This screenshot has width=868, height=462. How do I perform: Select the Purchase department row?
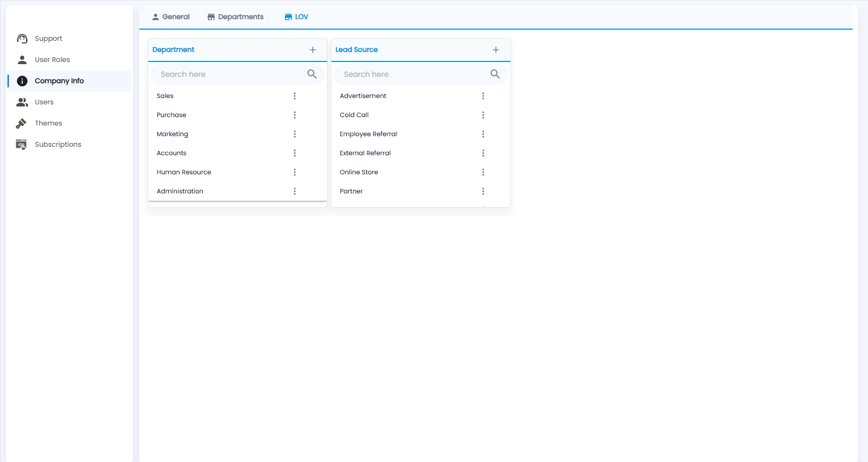238,115
